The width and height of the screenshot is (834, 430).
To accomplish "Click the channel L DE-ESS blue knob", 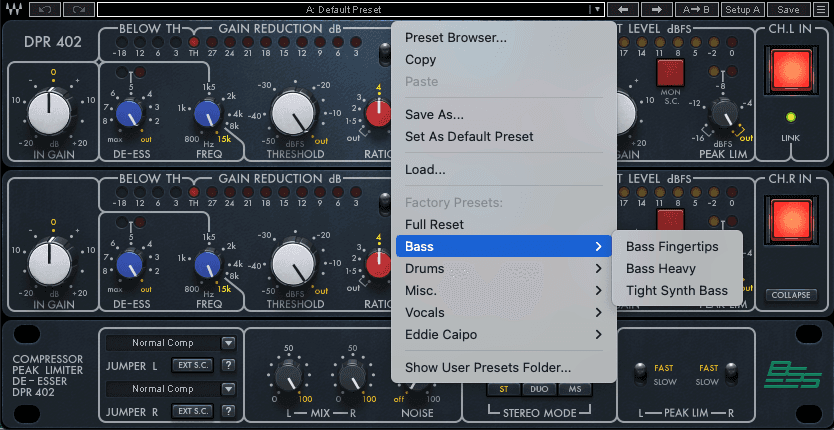I will tap(129, 113).
